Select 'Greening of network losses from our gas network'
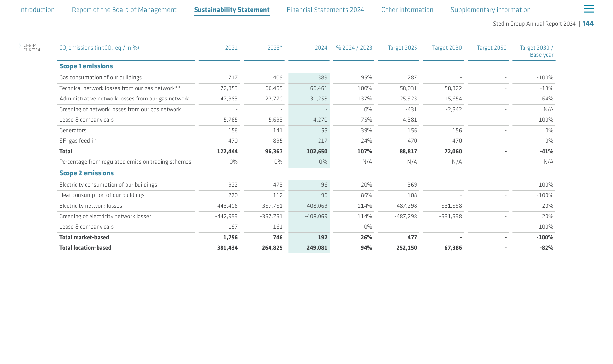The width and height of the screenshot is (613, 364). point(120,109)
